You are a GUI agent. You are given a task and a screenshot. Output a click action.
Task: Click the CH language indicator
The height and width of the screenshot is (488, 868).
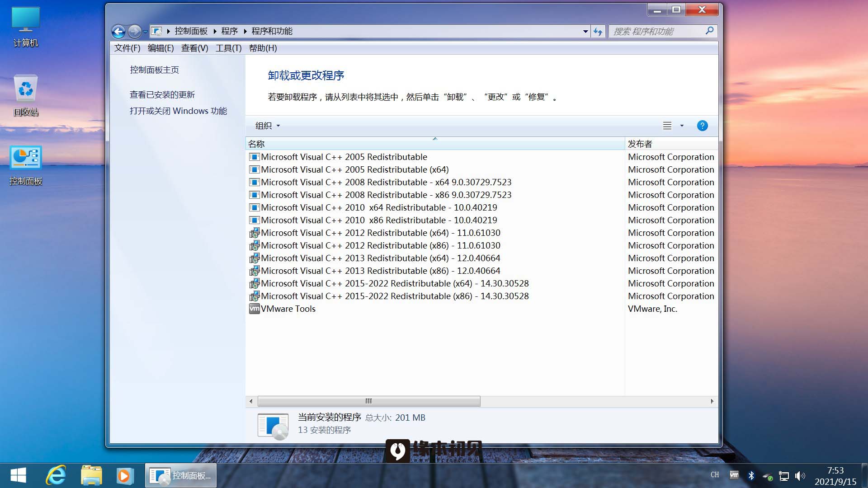(x=715, y=475)
